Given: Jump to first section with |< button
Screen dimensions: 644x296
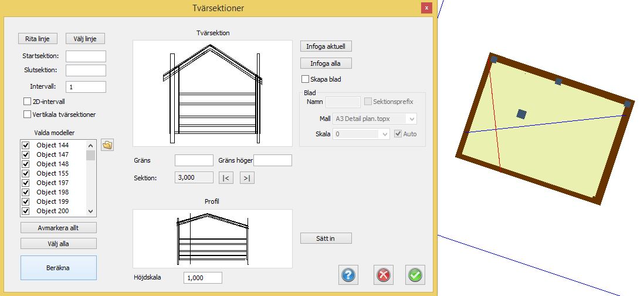Looking at the screenshot, I should [226, 178].
